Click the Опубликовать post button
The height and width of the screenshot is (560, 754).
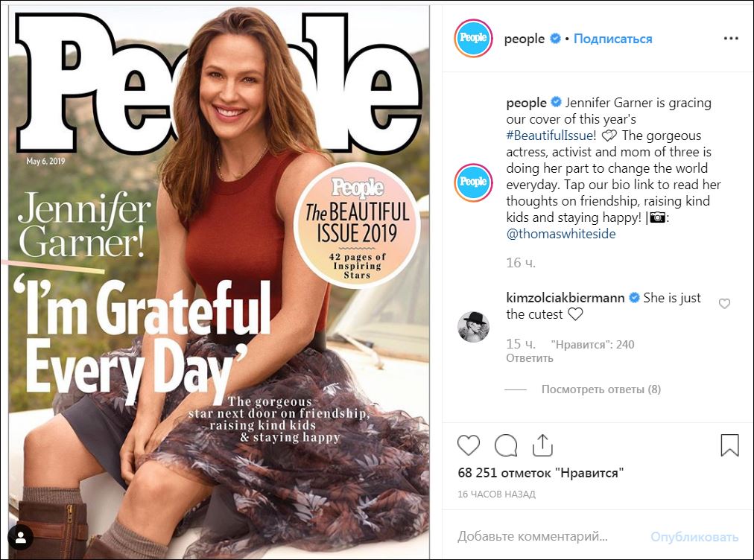(694, 536)
